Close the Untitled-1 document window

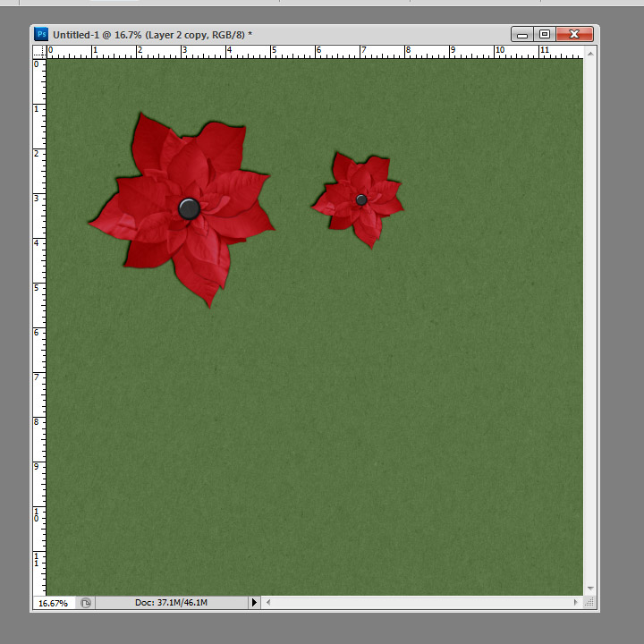(574, 34)
